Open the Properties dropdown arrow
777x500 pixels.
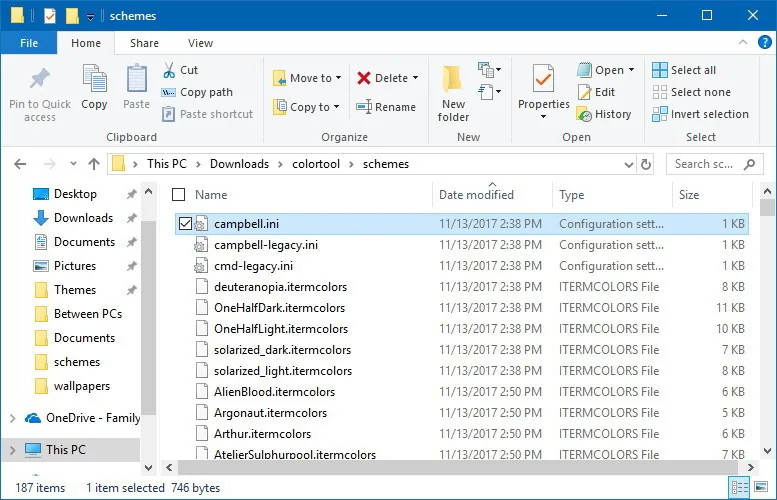(x=543, y=116)
